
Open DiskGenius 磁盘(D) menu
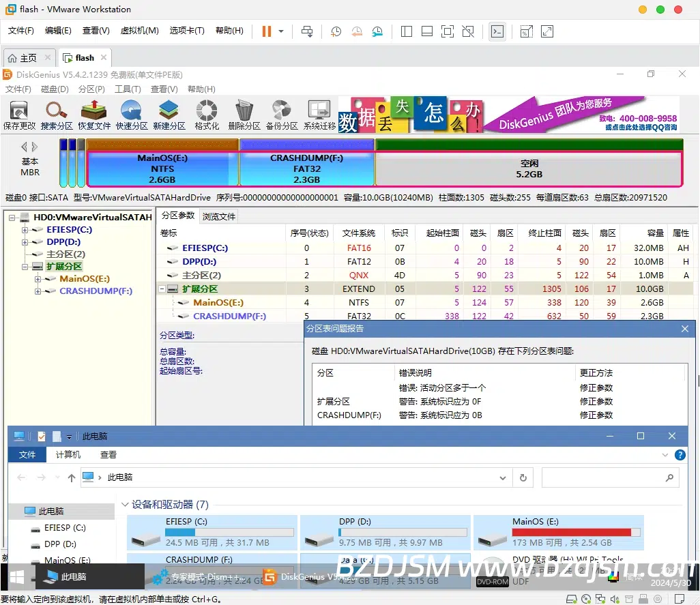coord(55,89)
